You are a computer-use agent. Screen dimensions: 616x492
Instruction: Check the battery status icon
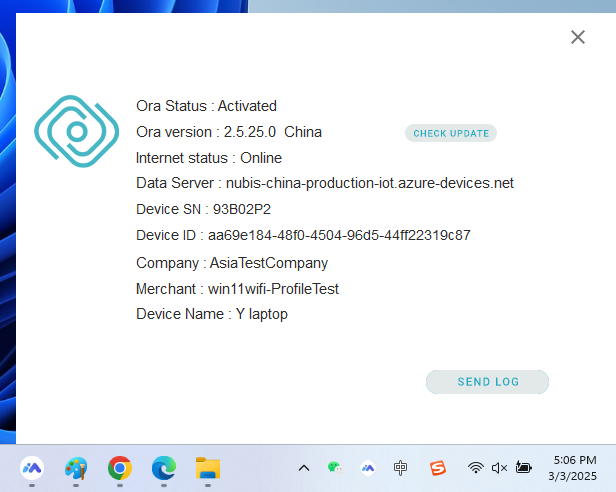(x=523, y=468)
